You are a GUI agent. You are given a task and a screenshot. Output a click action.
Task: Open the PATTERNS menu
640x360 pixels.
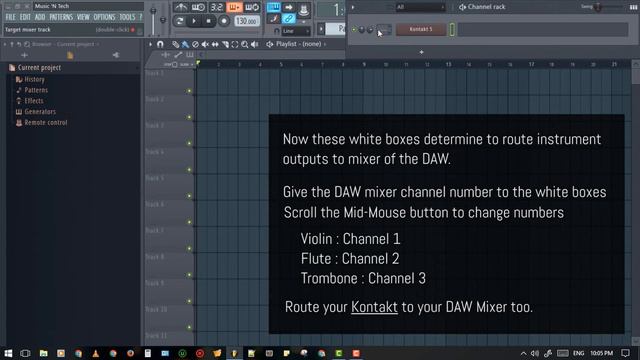click(x=61, y=17)
